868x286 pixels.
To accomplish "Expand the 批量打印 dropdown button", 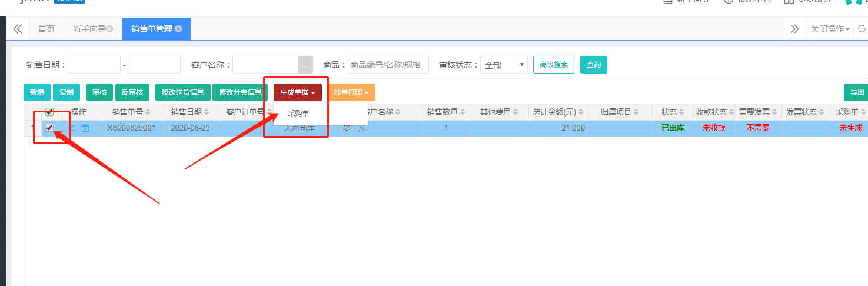I will pos(351,92).
